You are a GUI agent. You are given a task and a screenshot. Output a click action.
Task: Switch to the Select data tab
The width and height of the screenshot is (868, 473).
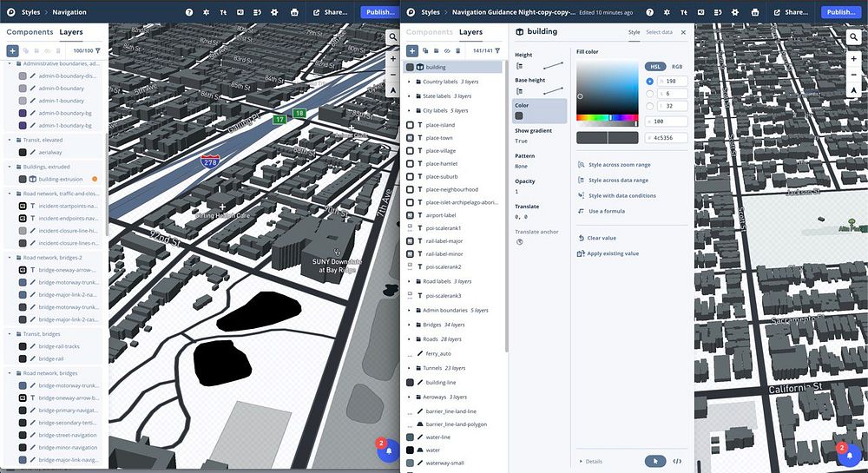tap(659, 32)
